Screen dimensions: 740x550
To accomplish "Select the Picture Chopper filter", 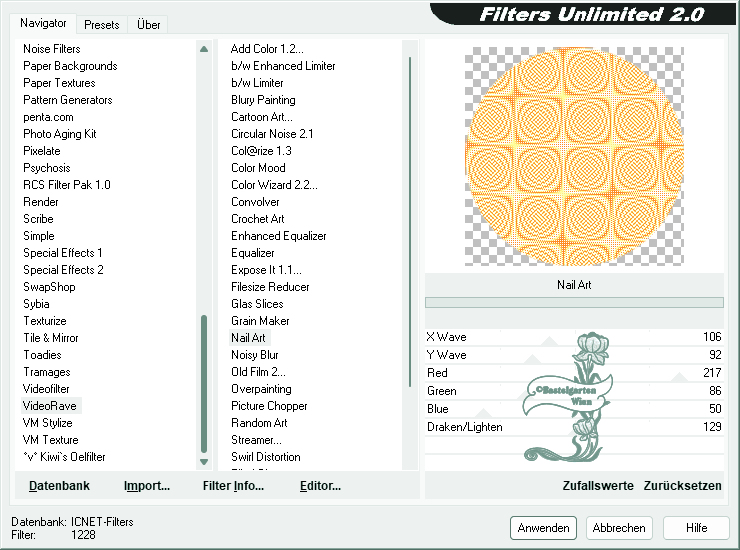I will click(x=269, y=406).
